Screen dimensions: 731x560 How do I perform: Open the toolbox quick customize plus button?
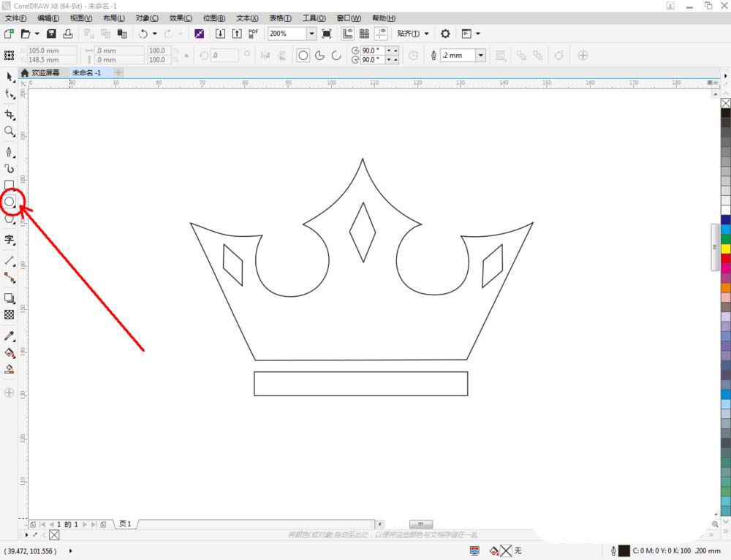[x=10, y=393]
